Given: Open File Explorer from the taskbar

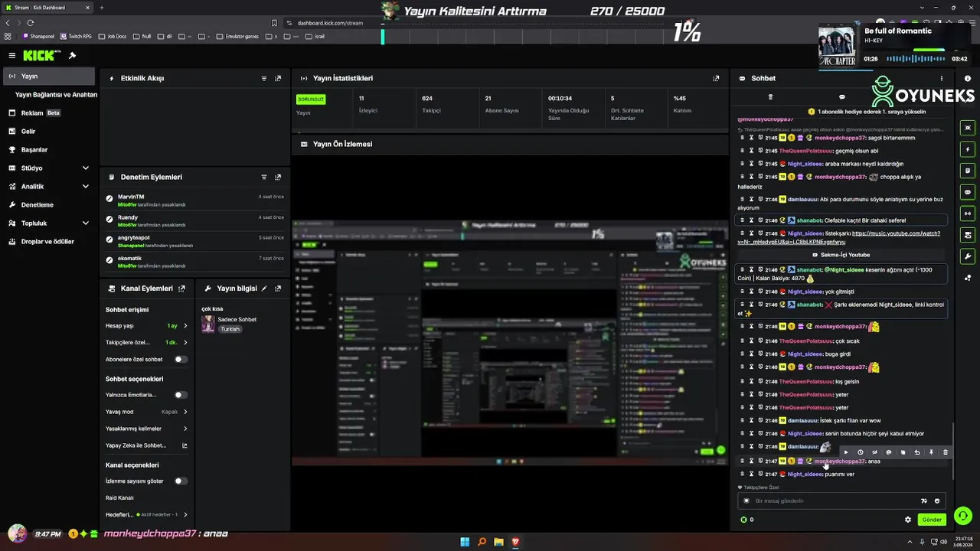Looking at the screenshot, I should [x=498, y=543].
